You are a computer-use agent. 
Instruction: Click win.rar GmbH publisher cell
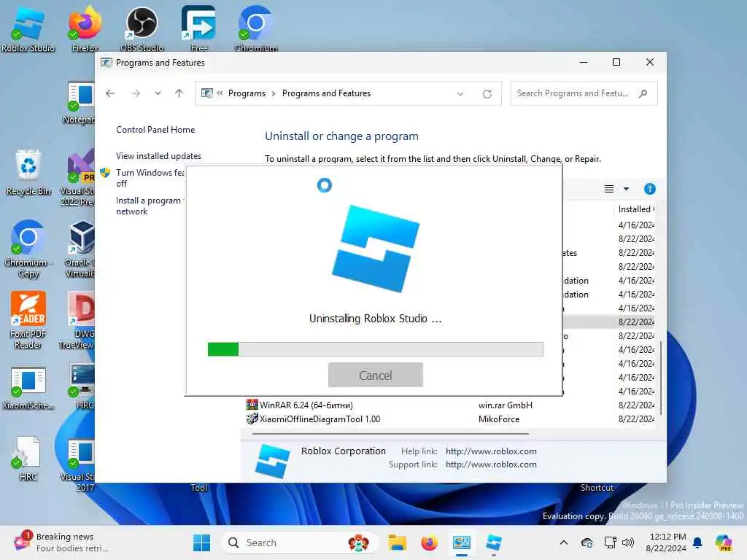(506, 405)
